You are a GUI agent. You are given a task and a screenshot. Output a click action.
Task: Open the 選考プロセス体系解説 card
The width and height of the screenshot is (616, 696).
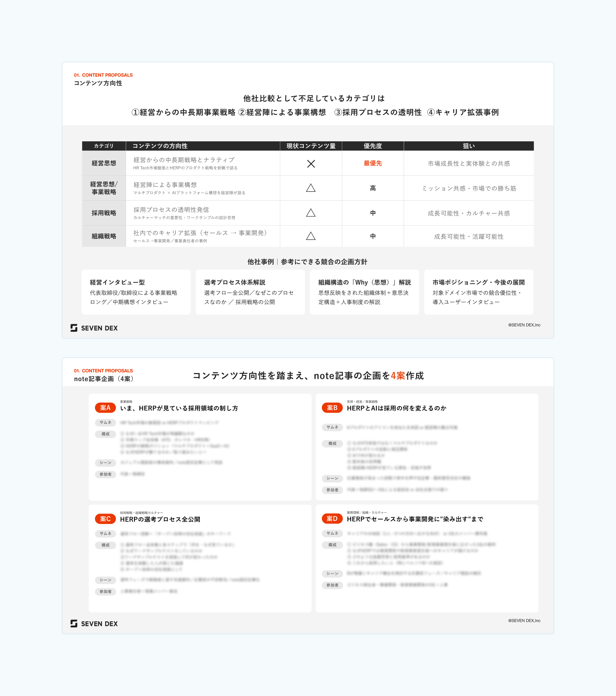(x=250, y=292)
